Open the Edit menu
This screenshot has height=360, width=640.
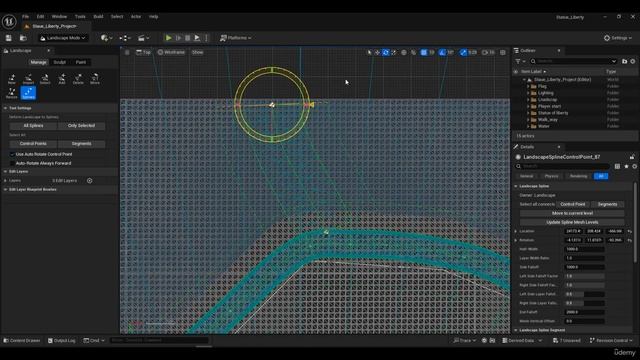(40, 17)
